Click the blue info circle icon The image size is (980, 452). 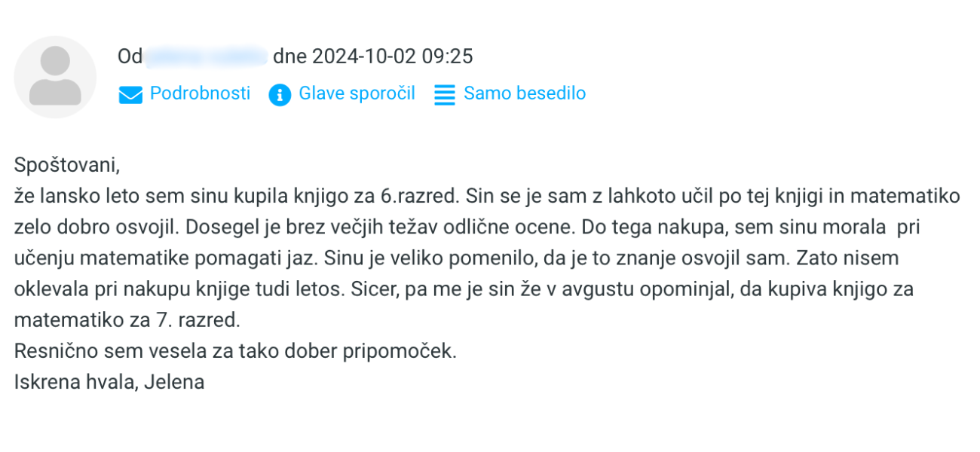280,95
